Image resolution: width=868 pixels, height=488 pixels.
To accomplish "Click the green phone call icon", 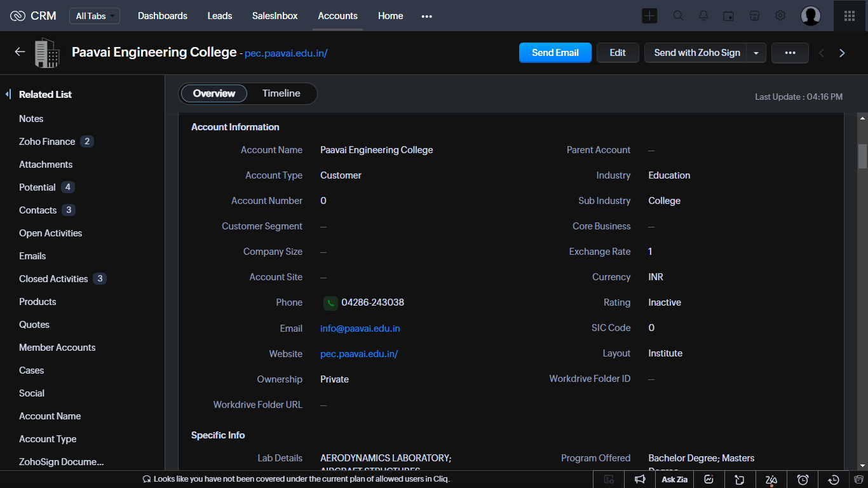I will pos(330,303).
